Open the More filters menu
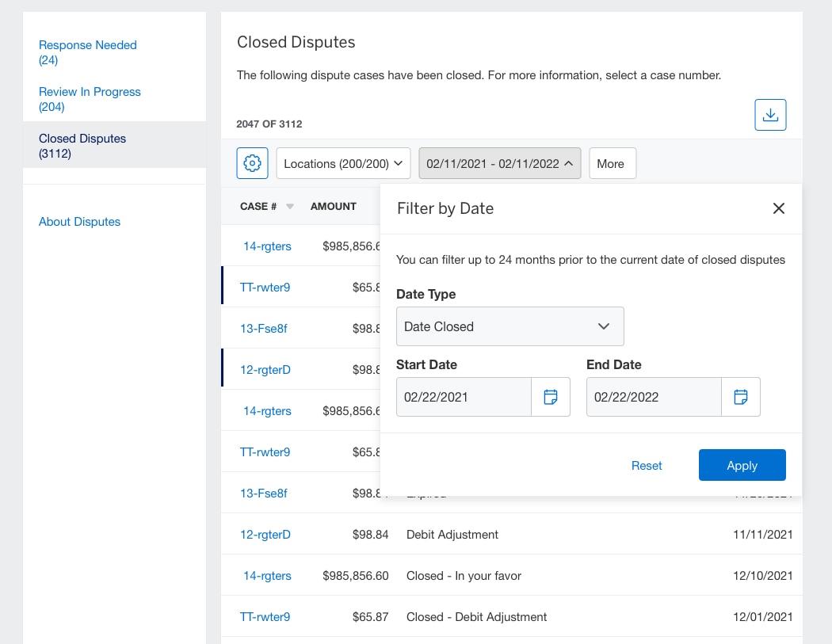Image resolution: width=832 pixels, height=644 pixels. tap(612, 163)
